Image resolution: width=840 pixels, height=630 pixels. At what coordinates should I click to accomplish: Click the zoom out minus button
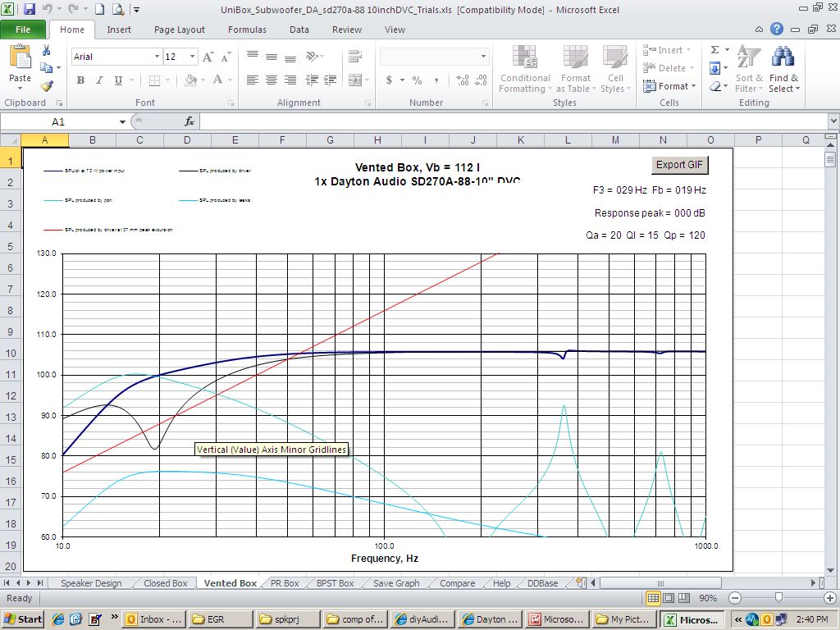tap(735, 598)
